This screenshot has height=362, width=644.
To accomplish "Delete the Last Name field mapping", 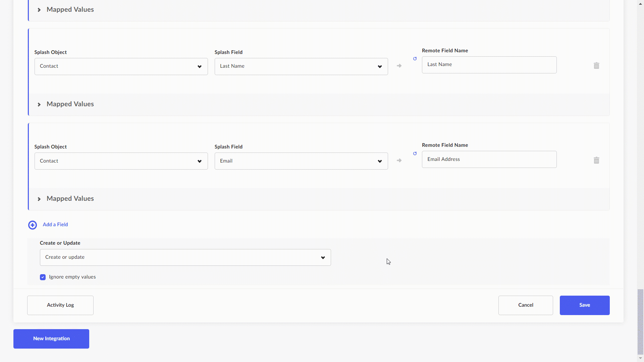I will [596, 66].
